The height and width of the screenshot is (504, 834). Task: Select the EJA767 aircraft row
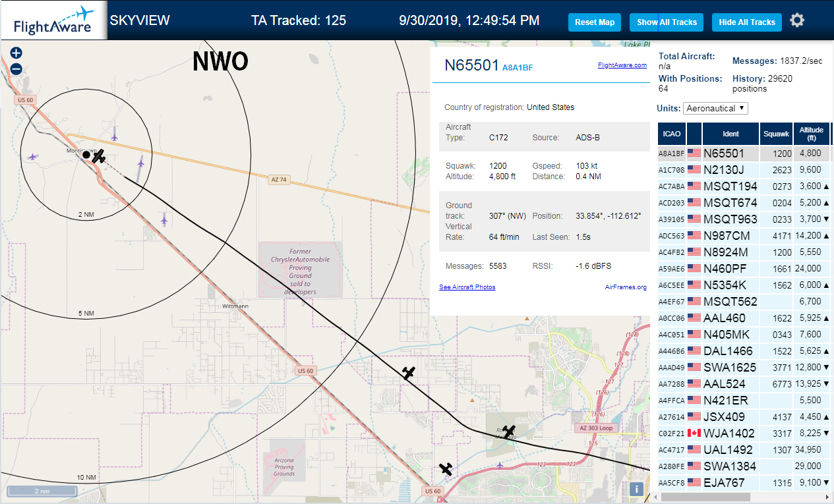[745, 483]
